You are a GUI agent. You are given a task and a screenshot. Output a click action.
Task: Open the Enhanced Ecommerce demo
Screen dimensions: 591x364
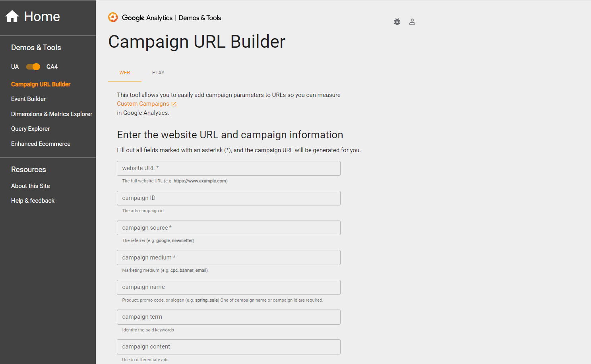tap(41, 143)
